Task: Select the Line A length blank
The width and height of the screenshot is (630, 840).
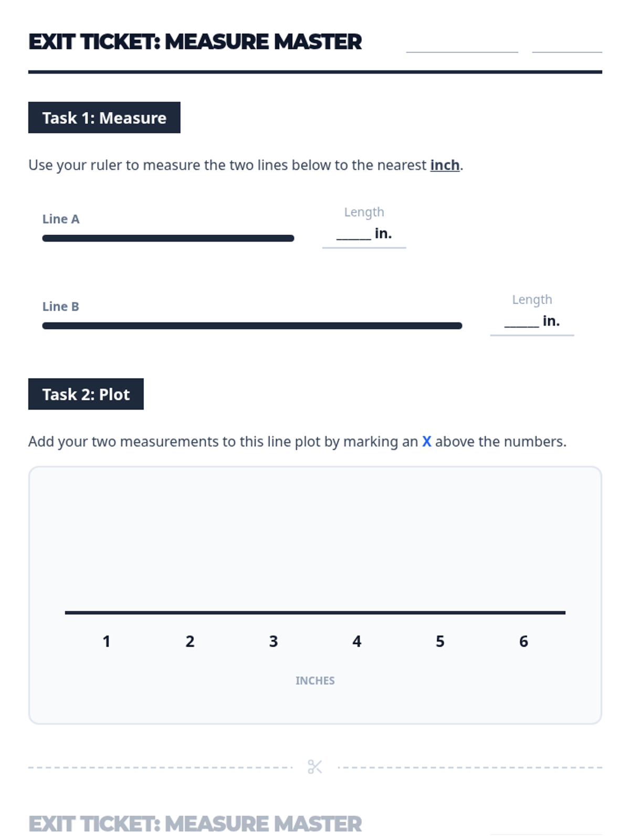Action: [353, 235]
